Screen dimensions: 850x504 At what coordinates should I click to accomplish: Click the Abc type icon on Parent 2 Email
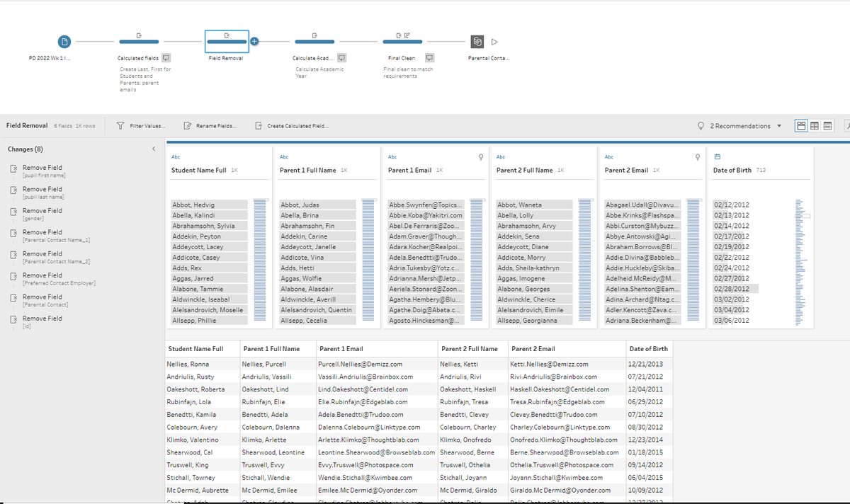coord(609,156)
